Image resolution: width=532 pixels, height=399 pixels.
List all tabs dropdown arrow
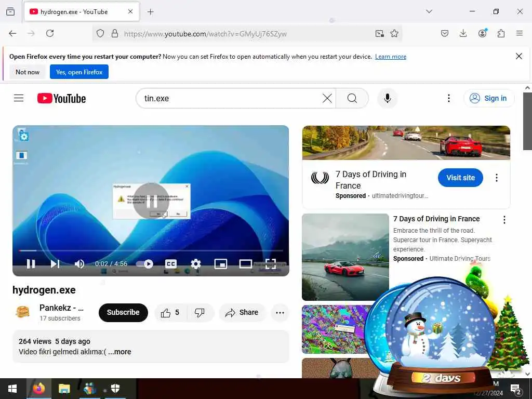pos(429,11)
